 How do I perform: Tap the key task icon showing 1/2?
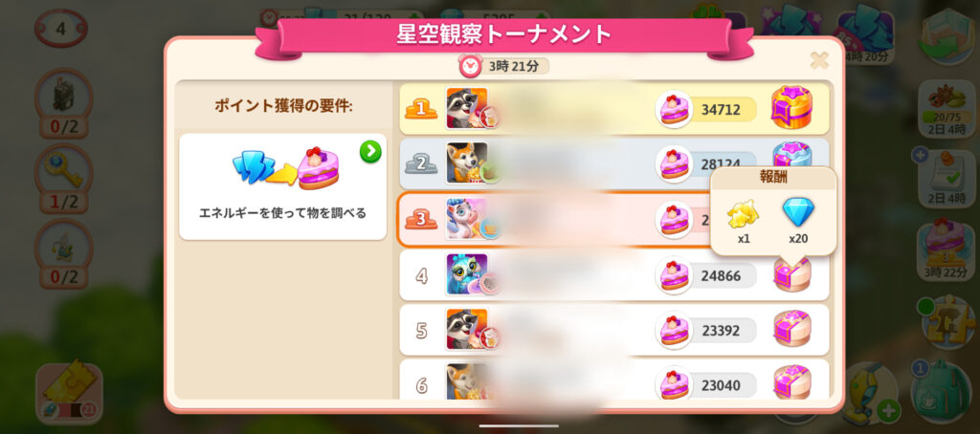pyautogui.click(x=64, y=179)
